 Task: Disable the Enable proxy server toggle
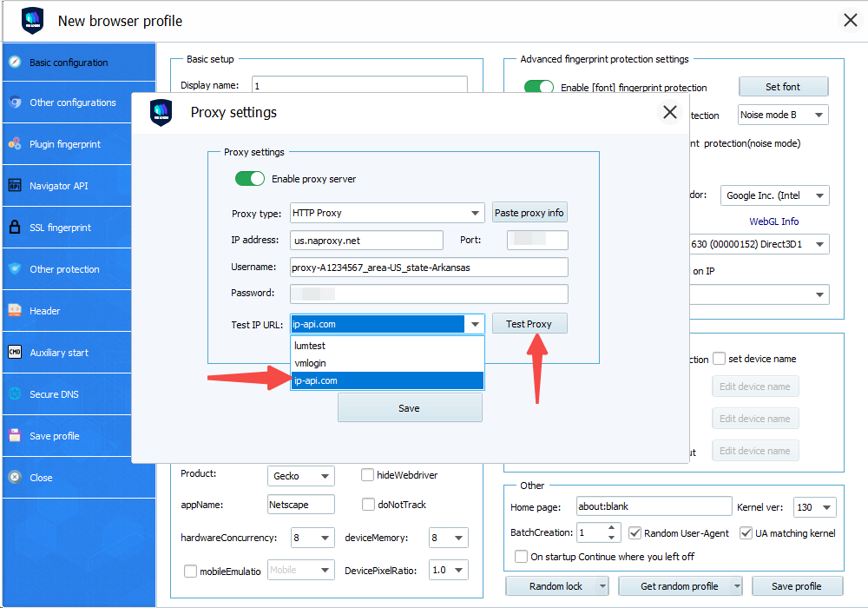point(250,179)
